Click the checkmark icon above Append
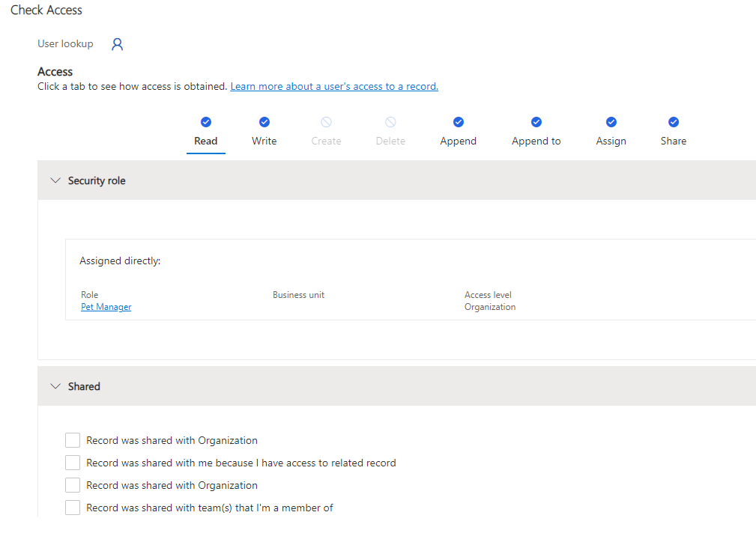 [458, 121]
